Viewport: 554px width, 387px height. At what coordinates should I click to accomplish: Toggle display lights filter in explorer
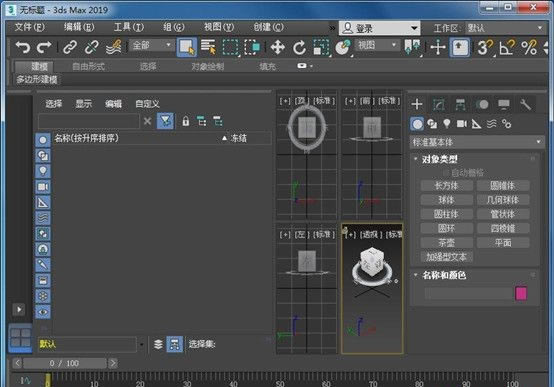(x=43, y=171)
